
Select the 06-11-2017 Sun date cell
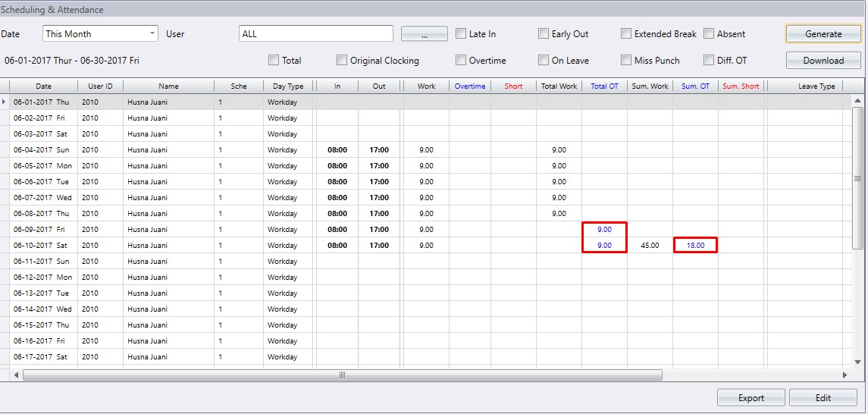click(x=44, y=262)
